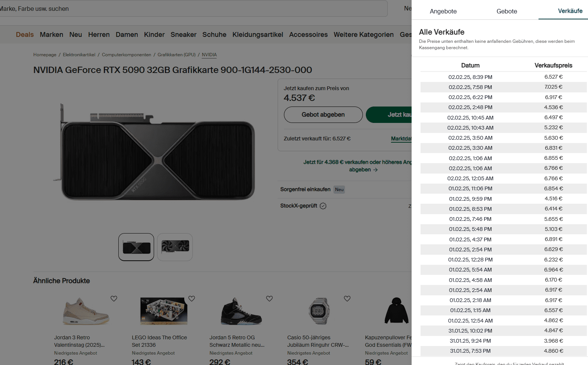Favorite the Jordan 3 Retro Valentinstag product
Viewport: 588px width, 365px height.
pos(114,298)
